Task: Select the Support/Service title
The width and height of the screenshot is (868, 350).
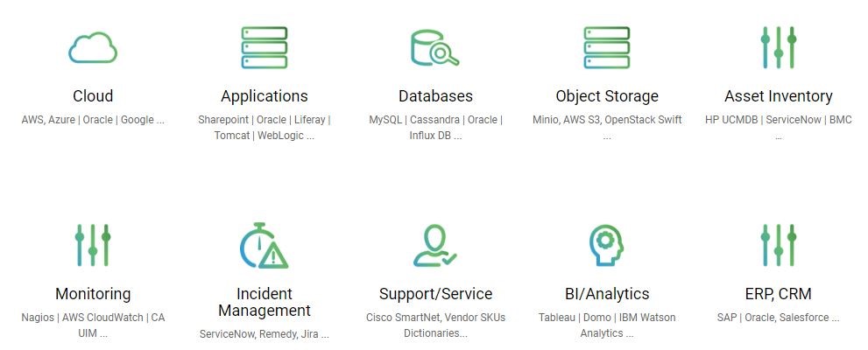Action: tap(435, 294)
